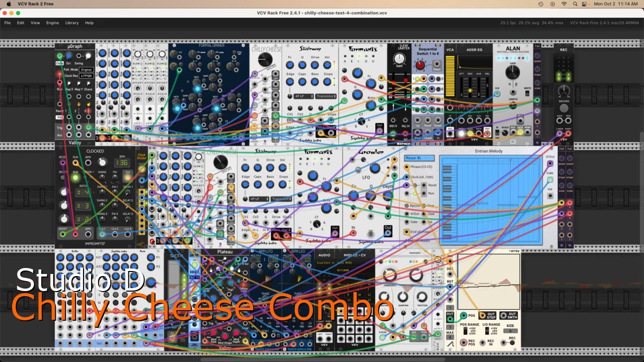Viewport: 644px width, 362px height.
Task: Click the CLK input port on ALAN
Action: coord(497,94)
